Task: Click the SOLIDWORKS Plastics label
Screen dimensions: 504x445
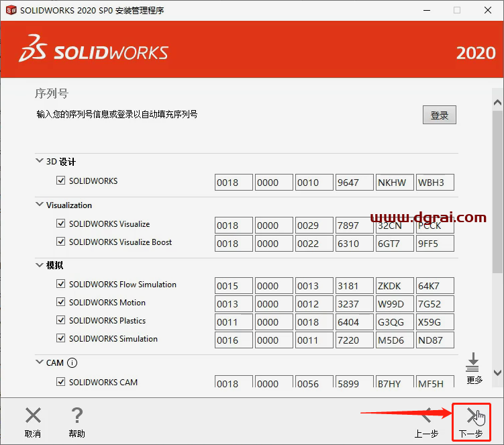Action: 107,321
